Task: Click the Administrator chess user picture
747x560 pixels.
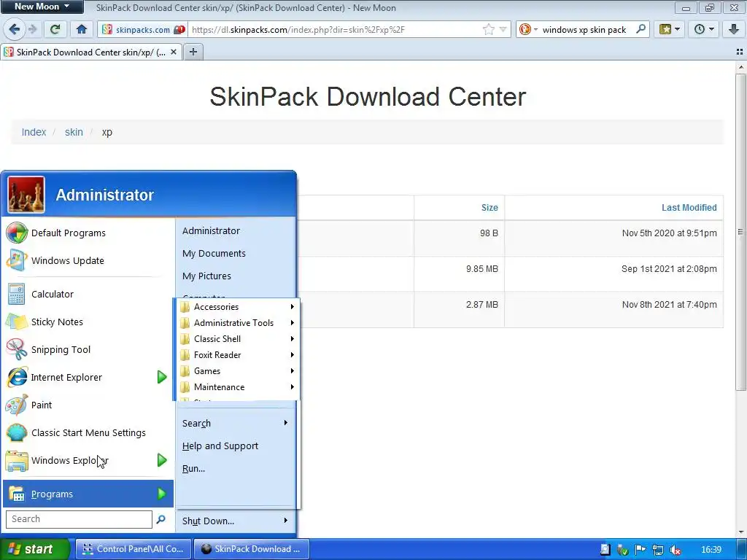Action: tap(26, 195)
